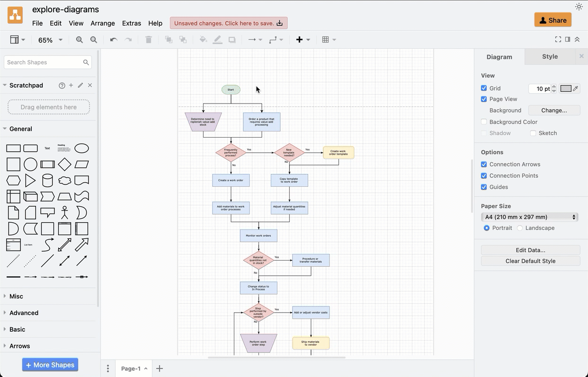
Task: Select the Zoom Out tool
Action: tap(94, 40)
